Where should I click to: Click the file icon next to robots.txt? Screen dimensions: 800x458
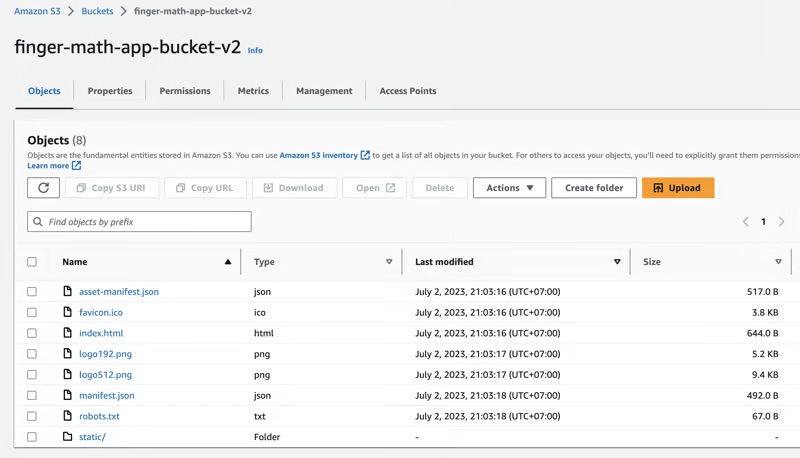pos(67,416)
